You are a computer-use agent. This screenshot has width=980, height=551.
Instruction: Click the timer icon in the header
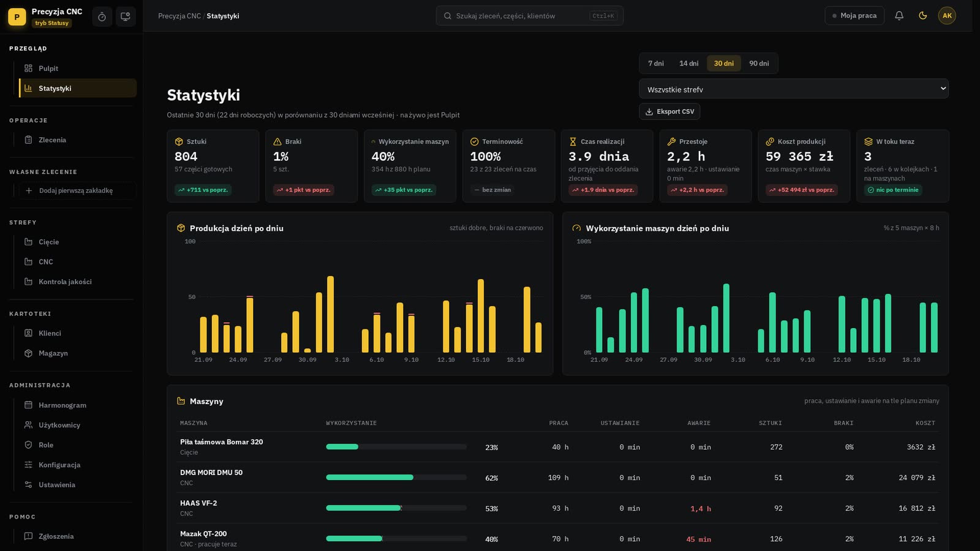[x=102, y=17]
